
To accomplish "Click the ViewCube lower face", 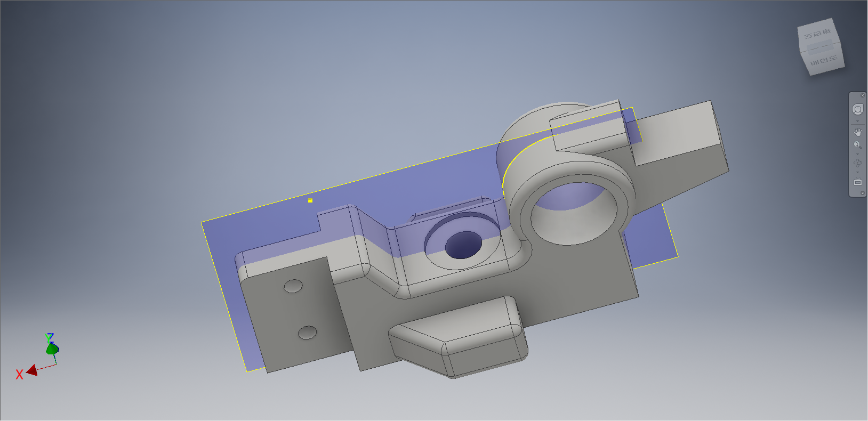I will pos(825,61).
